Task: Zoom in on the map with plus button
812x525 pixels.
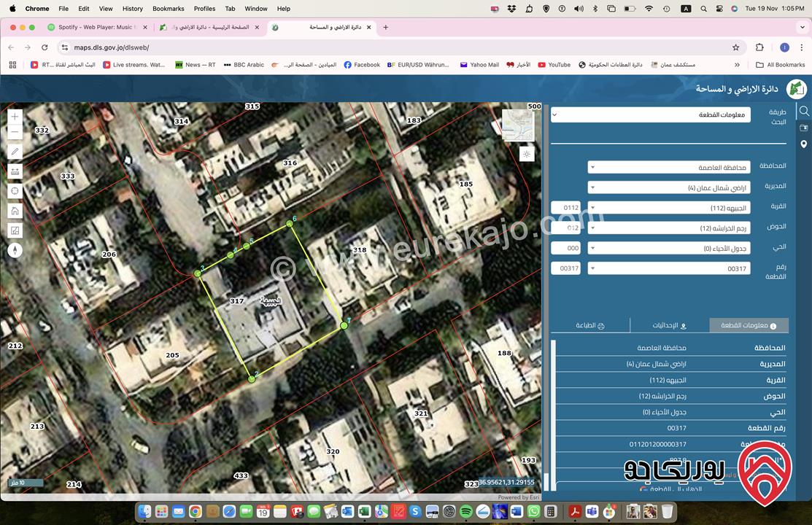Action: pyautogui.click(x=15, y=117)
